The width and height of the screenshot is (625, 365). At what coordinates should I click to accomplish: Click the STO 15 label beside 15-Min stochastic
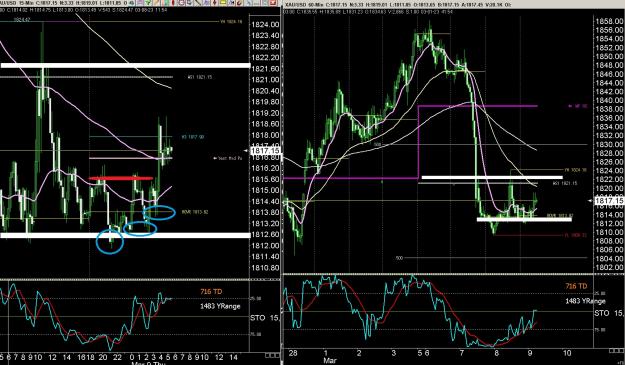coord(265,318)
